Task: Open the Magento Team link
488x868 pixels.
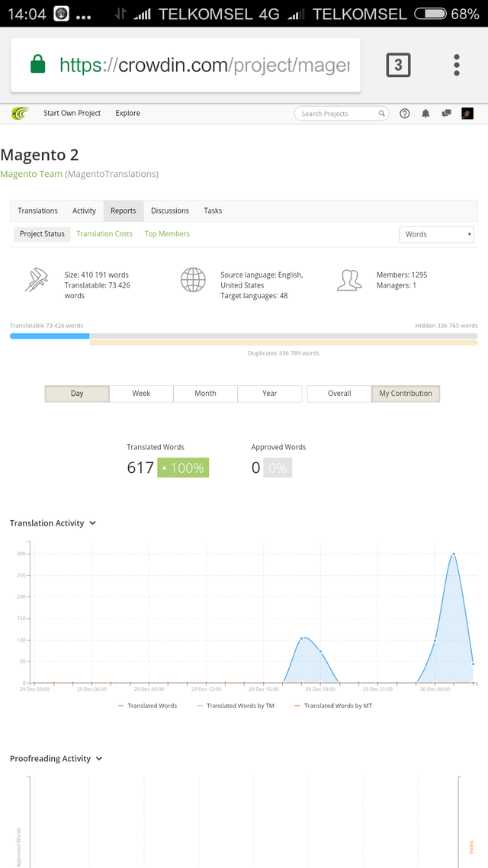Action: pos(31,174)
